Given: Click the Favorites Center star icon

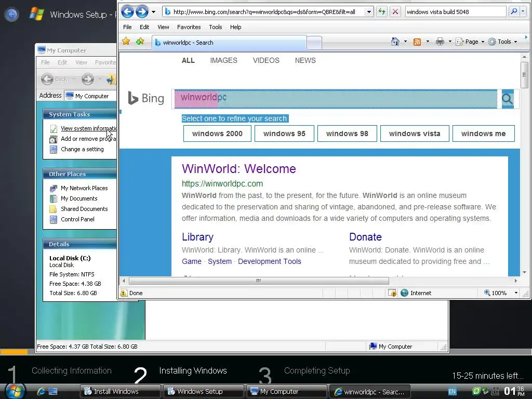Looking at the screenshot, I should tap(126, 42).
